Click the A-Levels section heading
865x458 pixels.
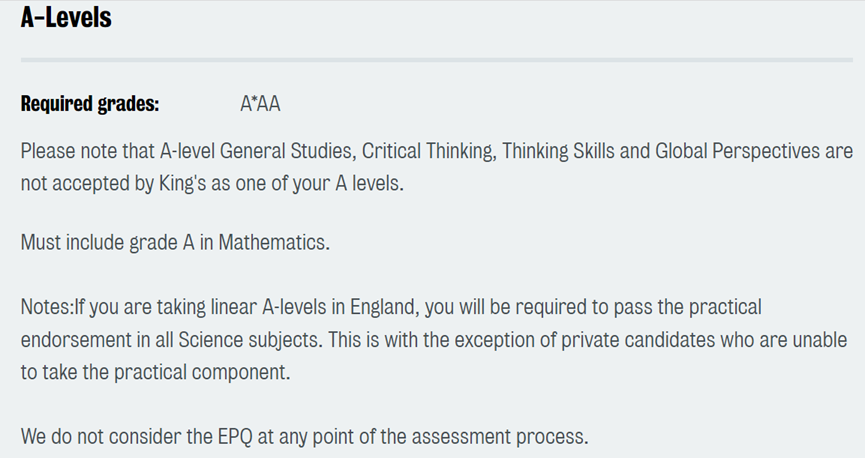click(66, 17)
